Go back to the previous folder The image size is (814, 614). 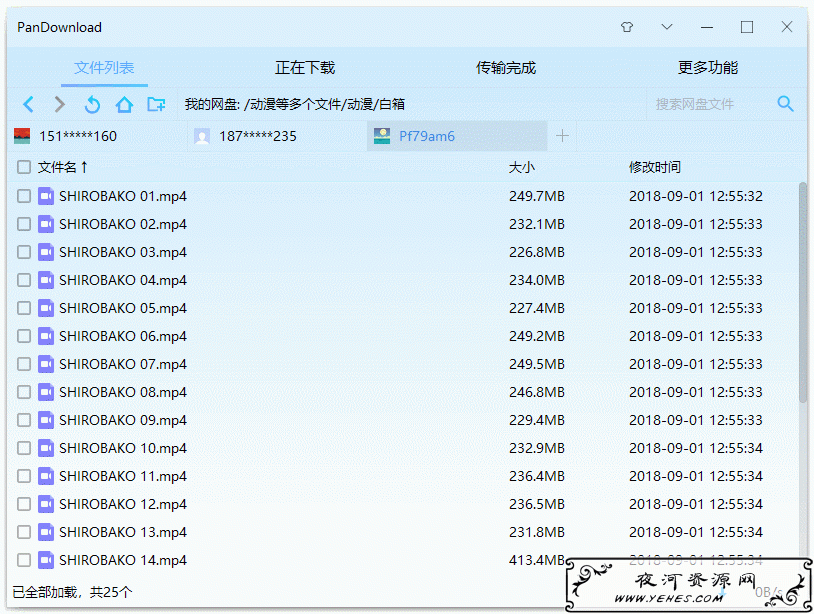(x=29, y=104)
